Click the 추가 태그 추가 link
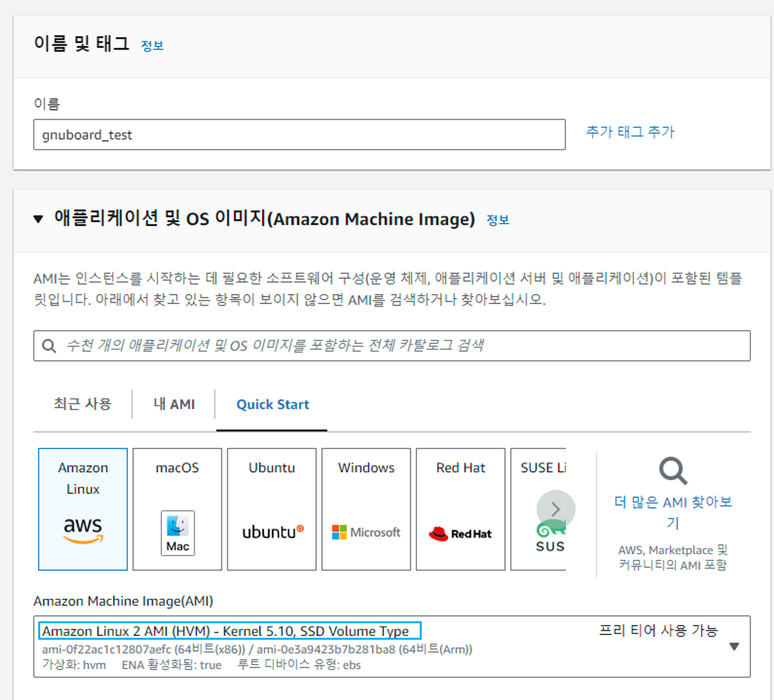This screenshot has width=774, height=700. tap(630, 132)
